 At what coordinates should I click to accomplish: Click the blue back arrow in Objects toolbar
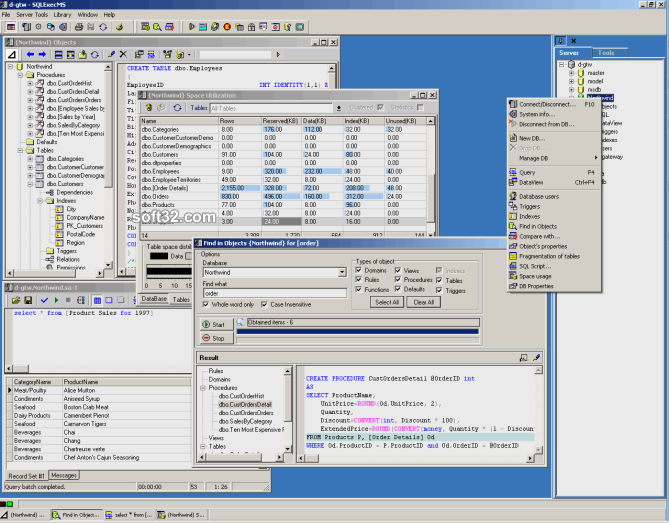tap(30, 55)
